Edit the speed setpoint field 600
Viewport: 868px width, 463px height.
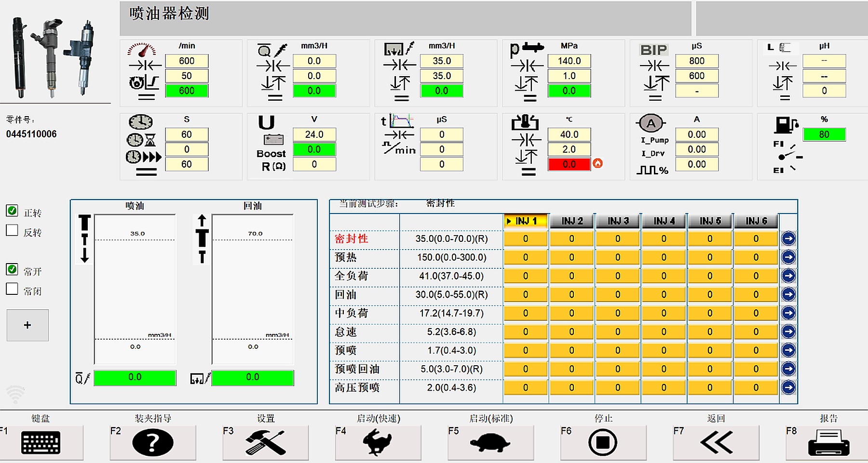[x=187, y=61]
